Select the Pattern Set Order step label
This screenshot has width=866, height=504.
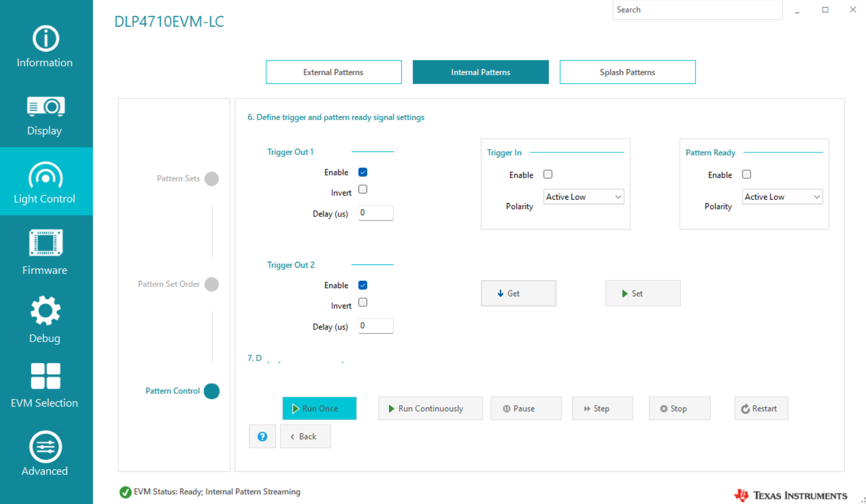pos(169,284)
